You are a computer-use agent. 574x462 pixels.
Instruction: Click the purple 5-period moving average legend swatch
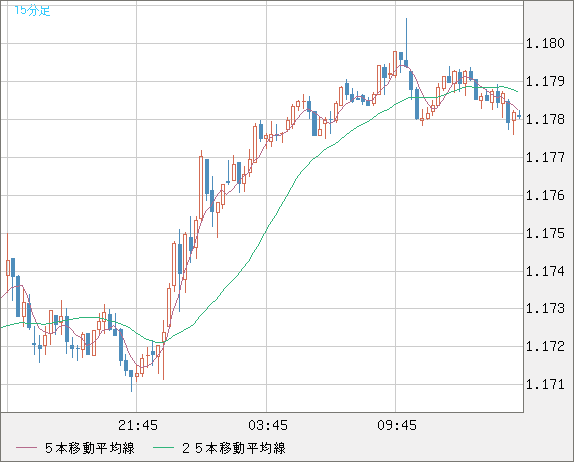tap(26, 448)
